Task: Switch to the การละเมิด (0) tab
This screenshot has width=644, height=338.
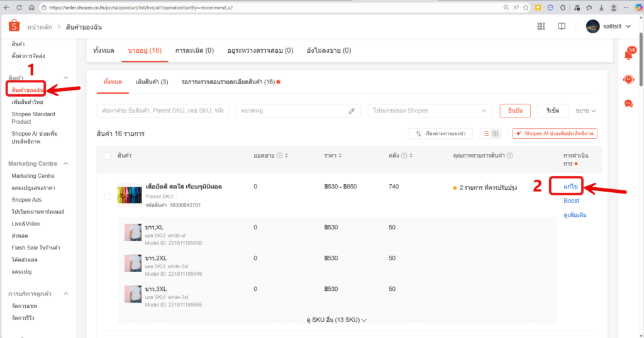Action: point(194,50)
